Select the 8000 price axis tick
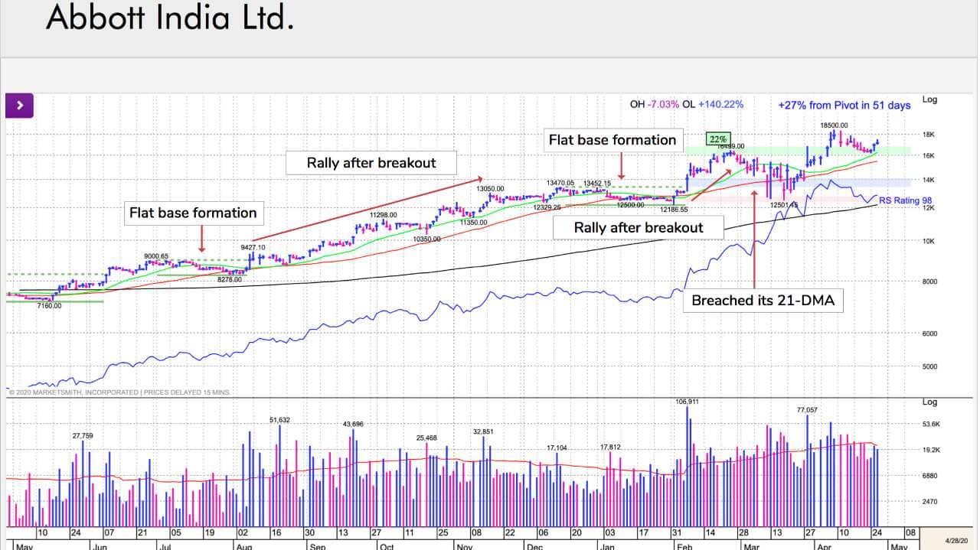The height and width of the screenshot is (550, 980). 930,282
